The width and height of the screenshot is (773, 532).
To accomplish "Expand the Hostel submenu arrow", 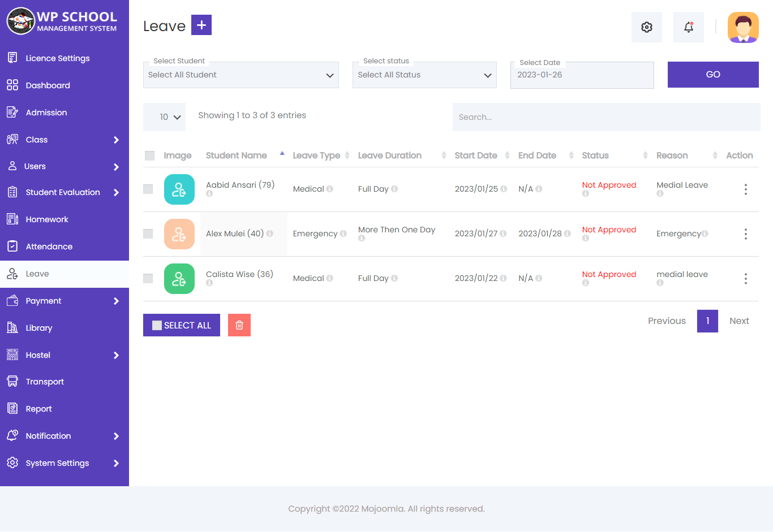I will (x=116, y=355).
